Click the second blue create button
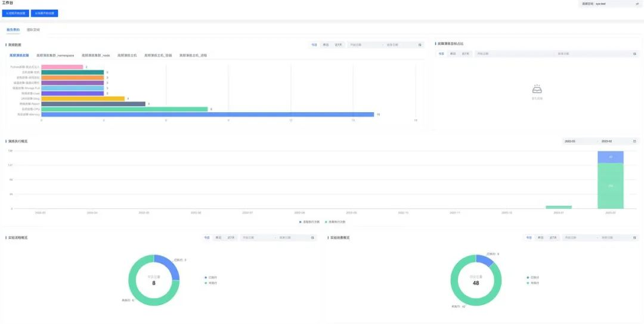Viewport: 644px width, 324px height. 44,13
